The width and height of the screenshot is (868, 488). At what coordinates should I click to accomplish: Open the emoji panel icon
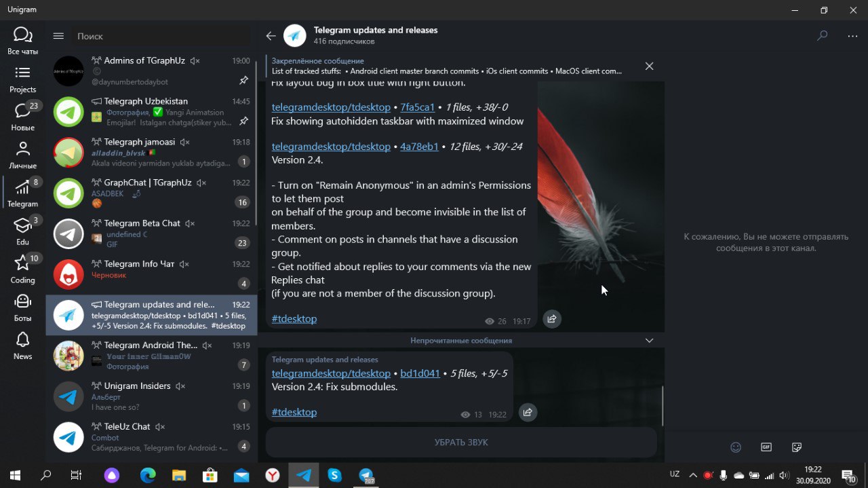click(735, 447)
